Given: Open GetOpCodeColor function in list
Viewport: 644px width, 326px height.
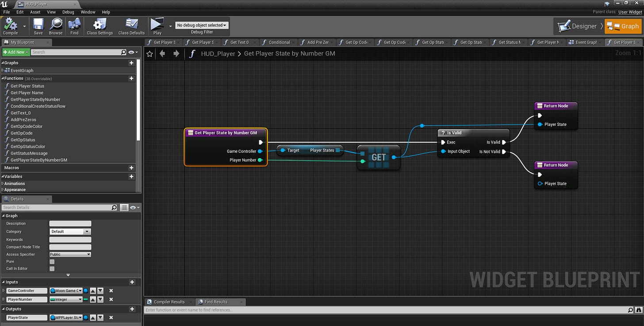Looking at the screenshot, I should pyautogui.click(x=27, y=126).
